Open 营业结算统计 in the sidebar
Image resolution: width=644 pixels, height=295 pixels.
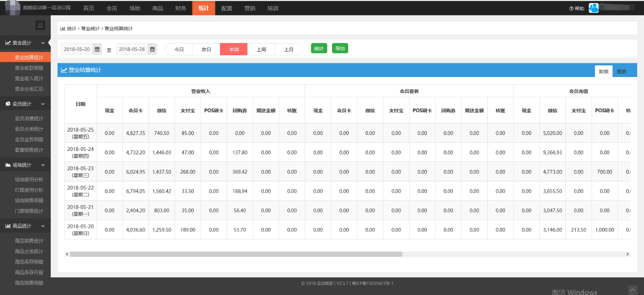click(x=25, y=57)
